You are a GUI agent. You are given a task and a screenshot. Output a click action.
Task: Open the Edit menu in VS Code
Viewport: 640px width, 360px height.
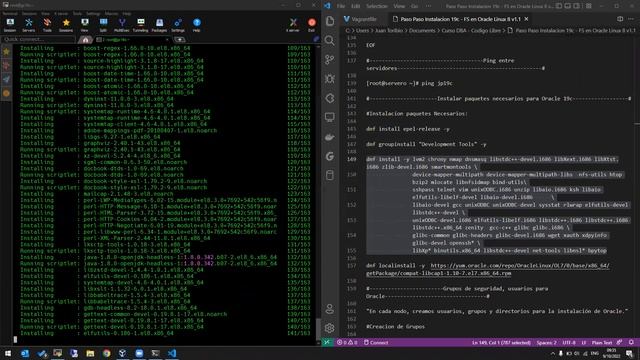point(356,6)
